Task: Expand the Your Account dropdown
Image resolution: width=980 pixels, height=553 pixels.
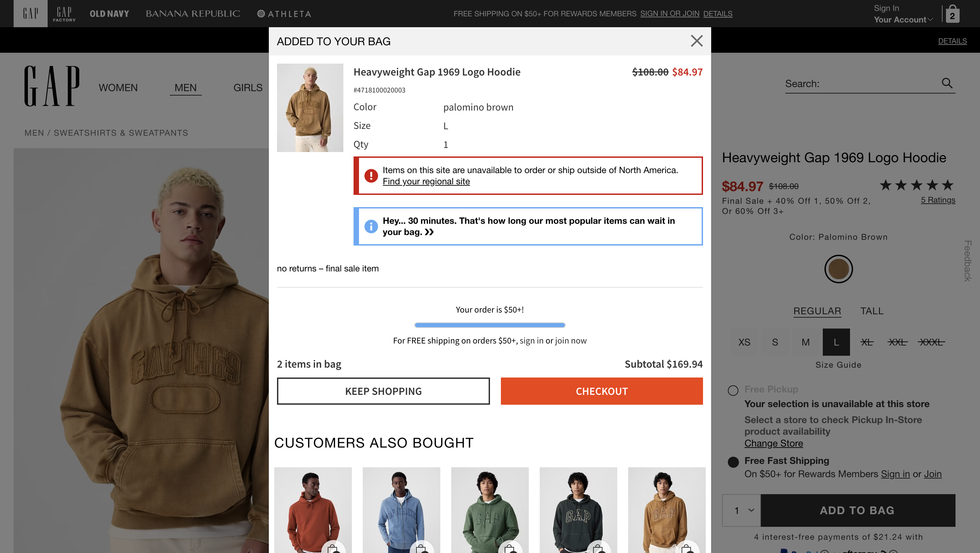Action: [903, 19]
